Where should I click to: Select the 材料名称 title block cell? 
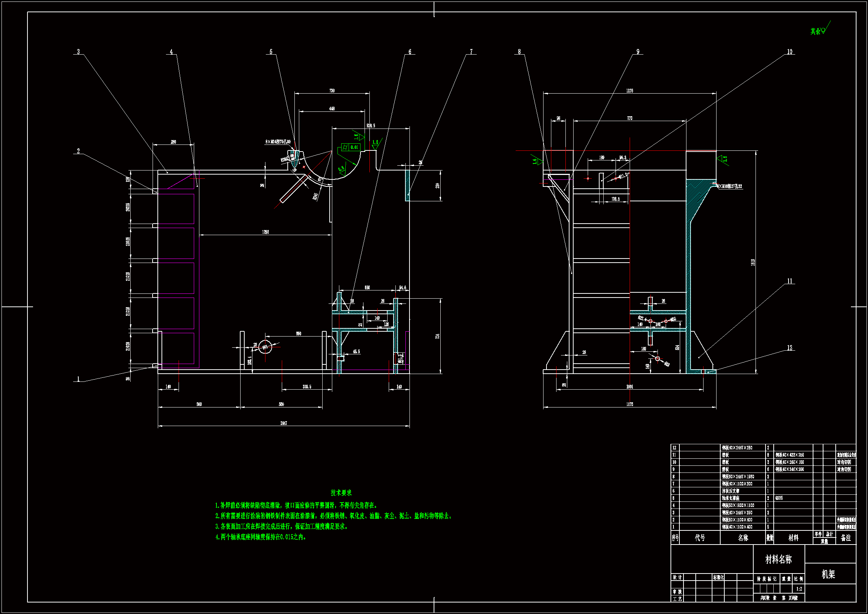[x=779, y=559]
